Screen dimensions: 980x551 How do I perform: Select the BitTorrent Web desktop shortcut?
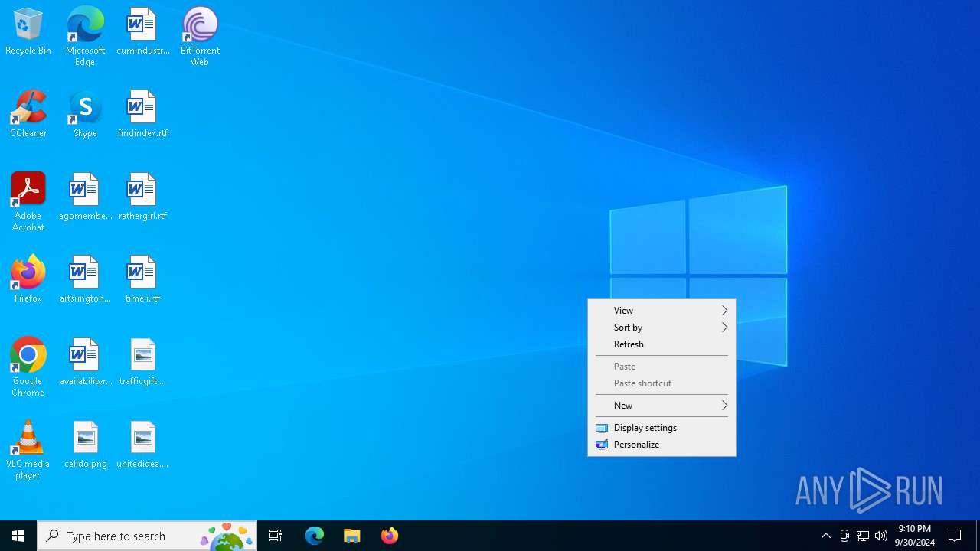click(200, 37)
